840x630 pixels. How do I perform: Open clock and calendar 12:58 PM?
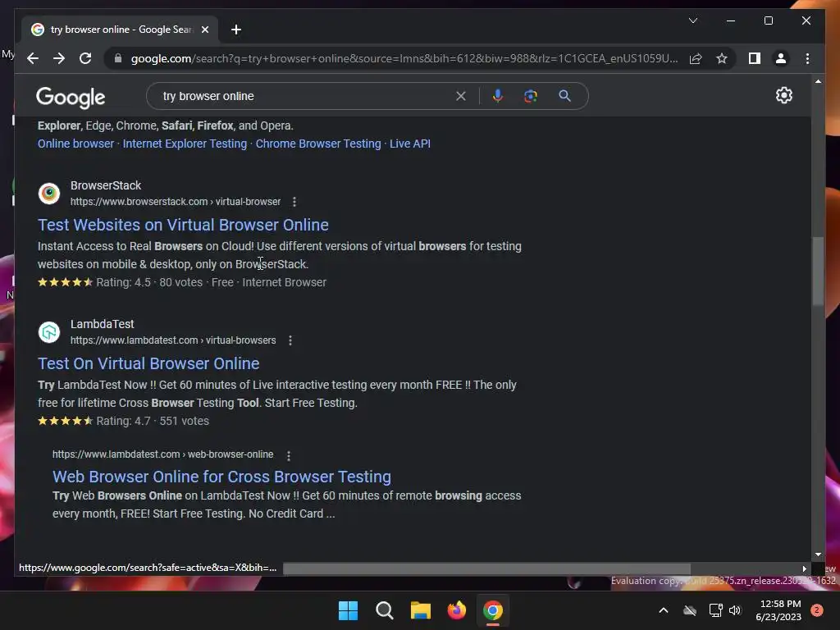pyautogui.click(x=778, y=610)
